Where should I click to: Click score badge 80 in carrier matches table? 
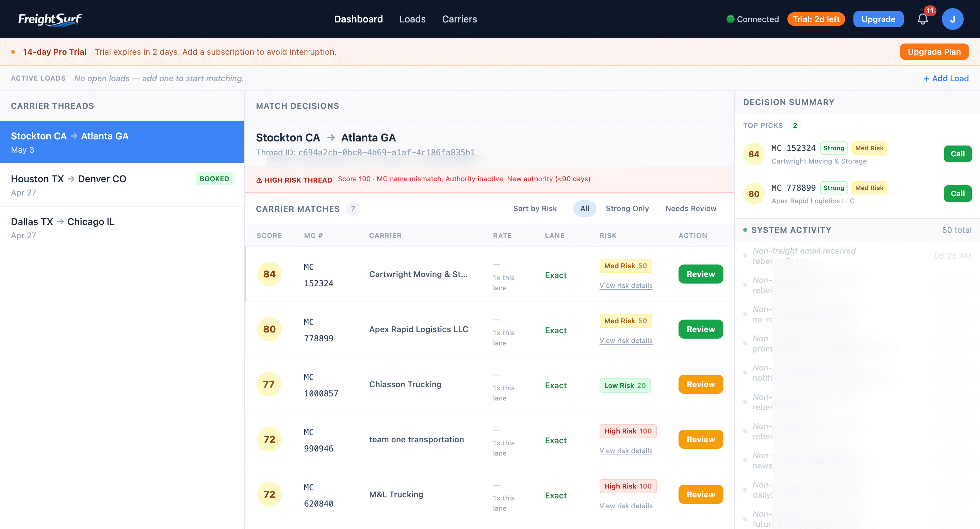(x=269, y=329)
